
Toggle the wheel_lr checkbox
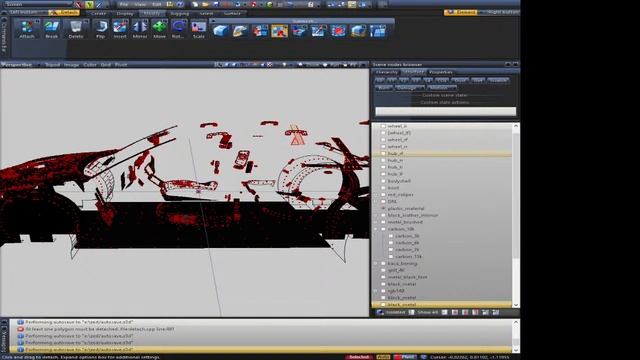[x=383, y=126]
